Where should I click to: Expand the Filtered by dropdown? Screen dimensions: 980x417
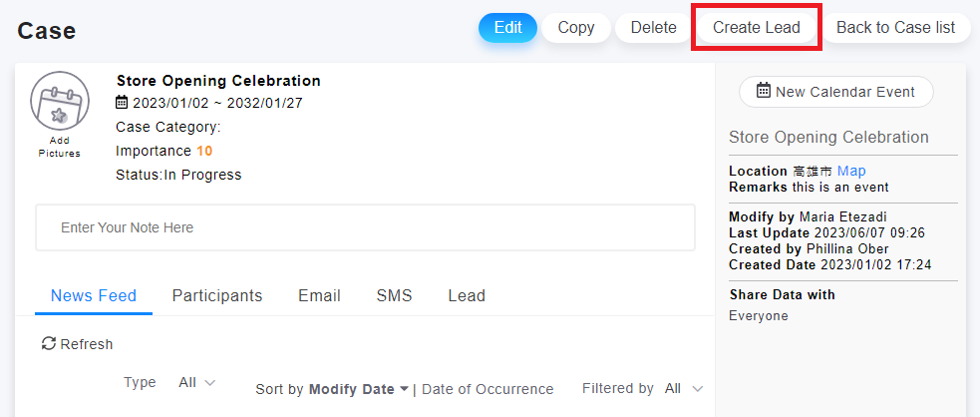pyautogui.click(x=684, y=388)
